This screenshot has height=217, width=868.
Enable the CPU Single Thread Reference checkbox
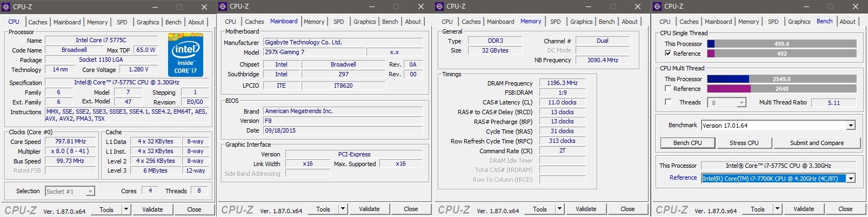click(668, 54)
